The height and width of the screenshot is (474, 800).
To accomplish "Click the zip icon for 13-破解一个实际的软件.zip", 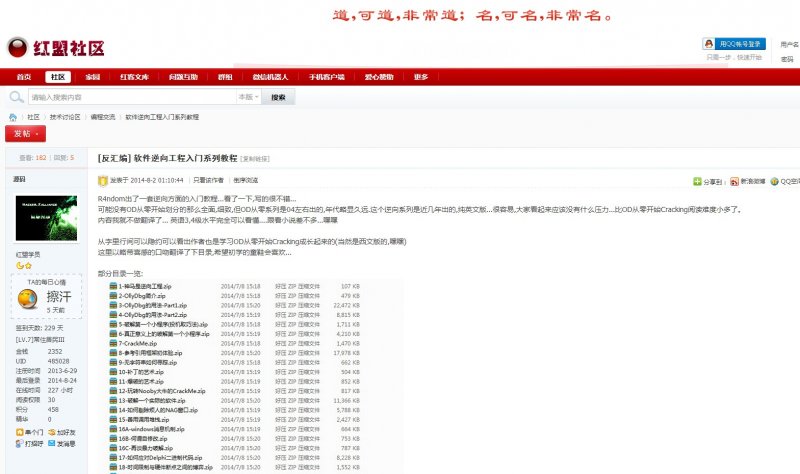I will tap(113, 401).
